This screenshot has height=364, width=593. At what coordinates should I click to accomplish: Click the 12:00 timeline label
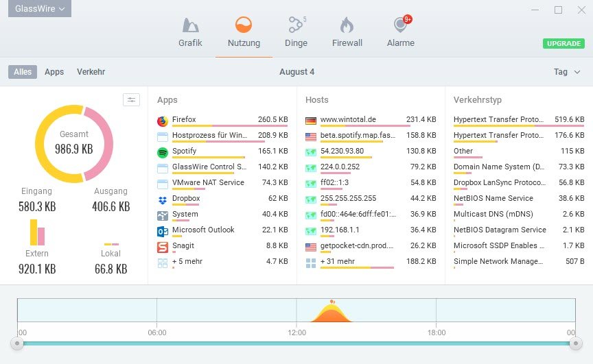coord(297,332)
